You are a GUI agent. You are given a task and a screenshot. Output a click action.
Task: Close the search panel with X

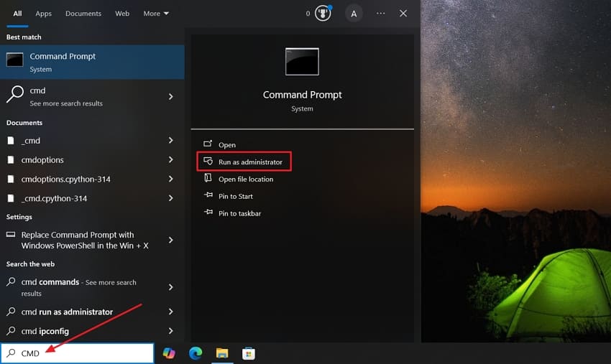point(403,14)
